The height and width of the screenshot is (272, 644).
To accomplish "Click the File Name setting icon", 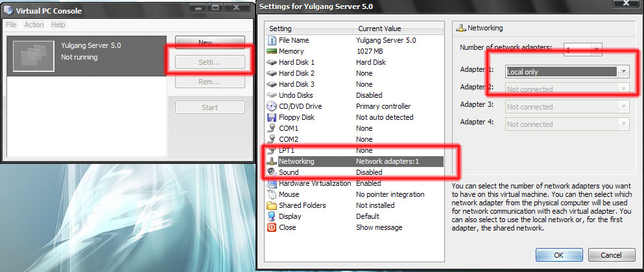I will pos(272,40).
